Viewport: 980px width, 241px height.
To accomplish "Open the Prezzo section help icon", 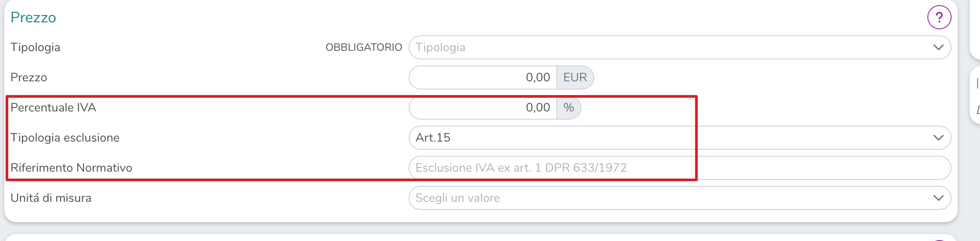I will pyautogui.click(x=939, y=17).
